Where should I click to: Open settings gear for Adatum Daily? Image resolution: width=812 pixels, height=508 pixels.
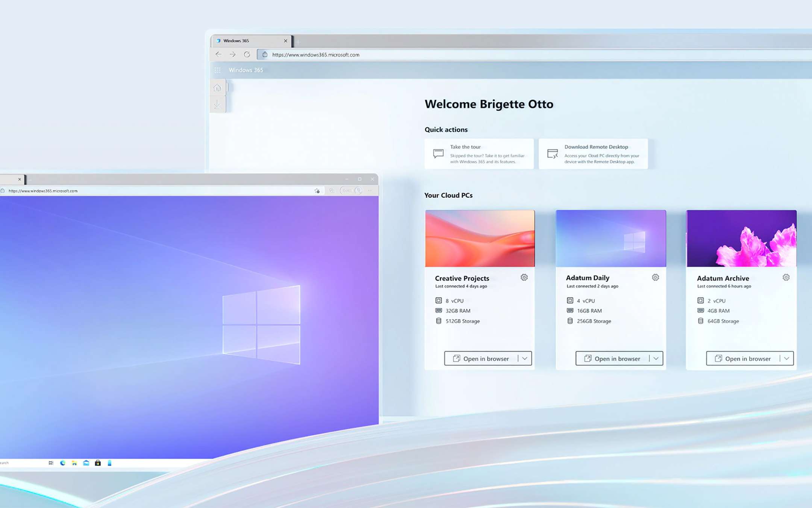coord(655,277)
